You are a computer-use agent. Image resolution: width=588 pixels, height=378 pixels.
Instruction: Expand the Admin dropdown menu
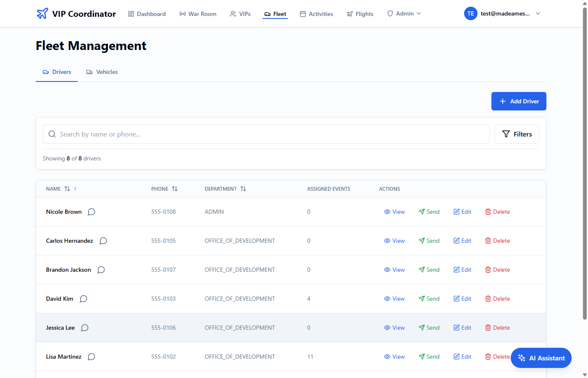[x=404, y=13]
